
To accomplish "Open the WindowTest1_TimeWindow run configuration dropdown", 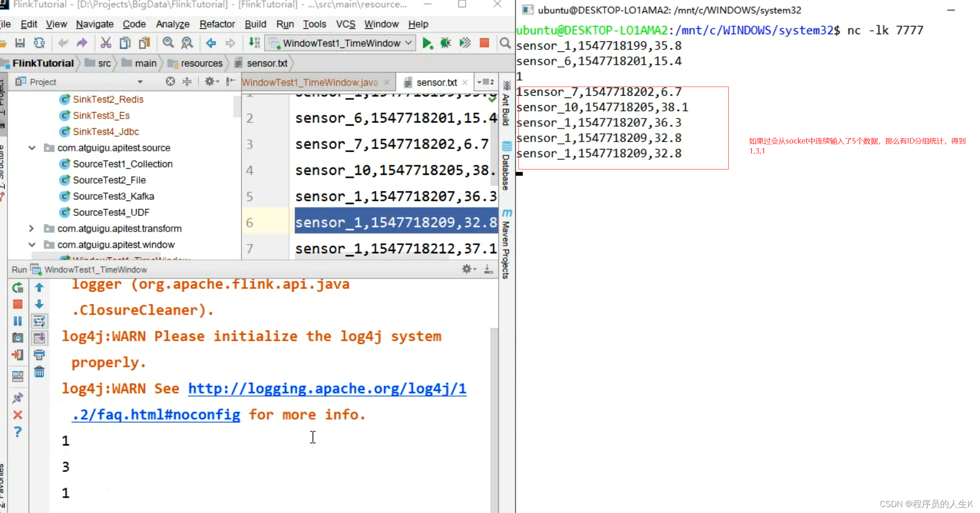I will click(x=342, y=43).
